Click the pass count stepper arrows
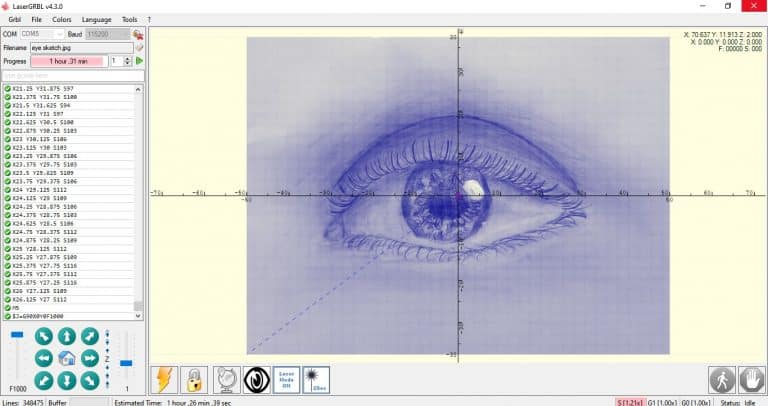Viewport: 768px width, 406px height. 128,61
